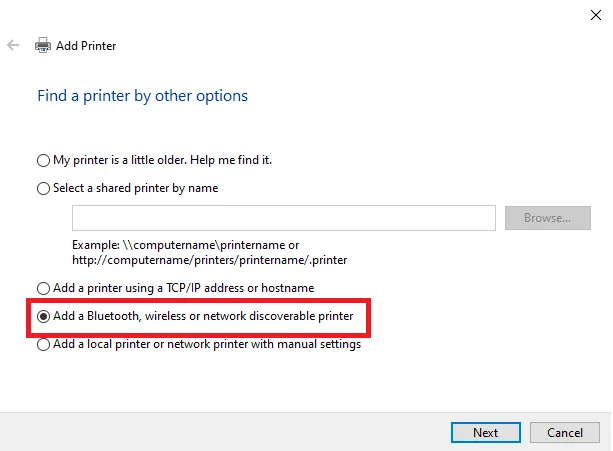Pick the Bluetooth, wireless or network discoverable radio button
The image size is (613, 451).
click(x=43, y=317)
